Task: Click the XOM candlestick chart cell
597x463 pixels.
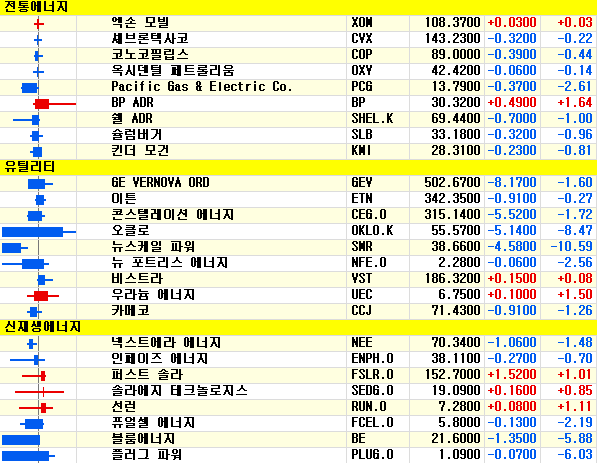Action: [38, 24]
